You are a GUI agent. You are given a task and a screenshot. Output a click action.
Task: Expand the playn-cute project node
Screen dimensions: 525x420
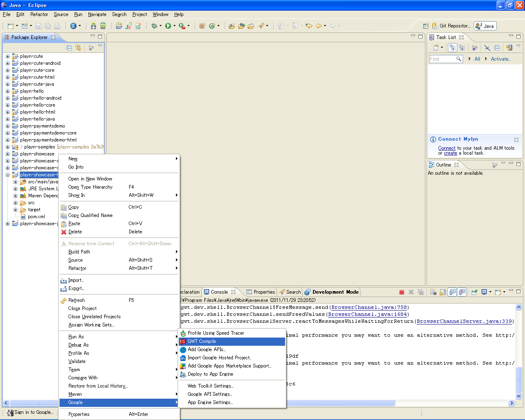[7, 56]
